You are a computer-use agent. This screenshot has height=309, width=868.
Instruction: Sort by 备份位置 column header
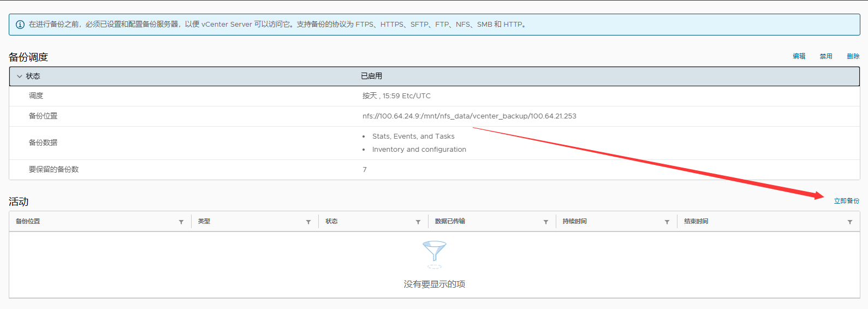tap(28, 221)
